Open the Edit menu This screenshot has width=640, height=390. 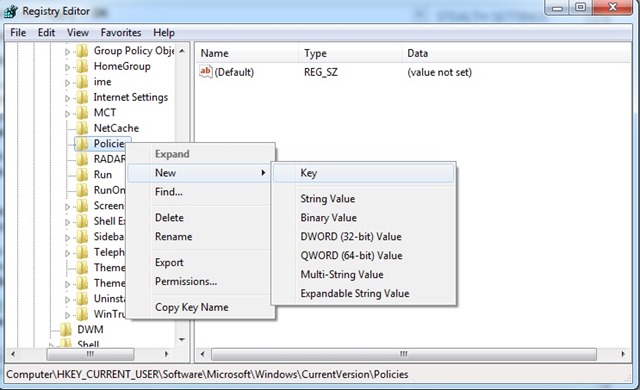click(x=46, y=33)
